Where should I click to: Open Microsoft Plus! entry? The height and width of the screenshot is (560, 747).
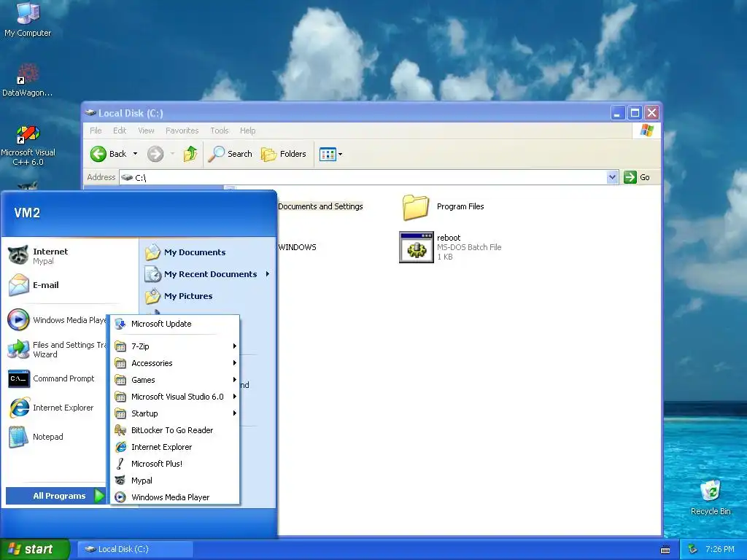tap(174, 464)
